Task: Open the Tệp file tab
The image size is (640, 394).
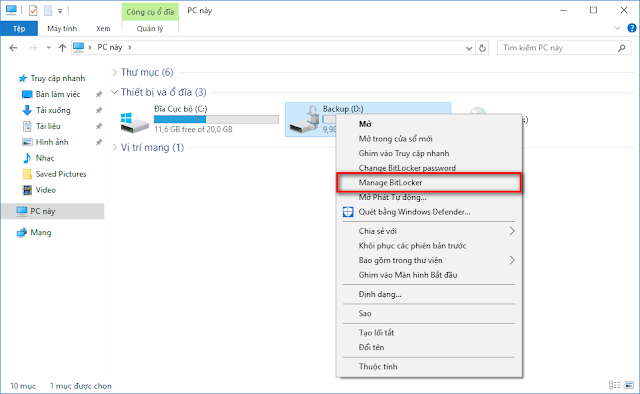Action: [19, 28]
